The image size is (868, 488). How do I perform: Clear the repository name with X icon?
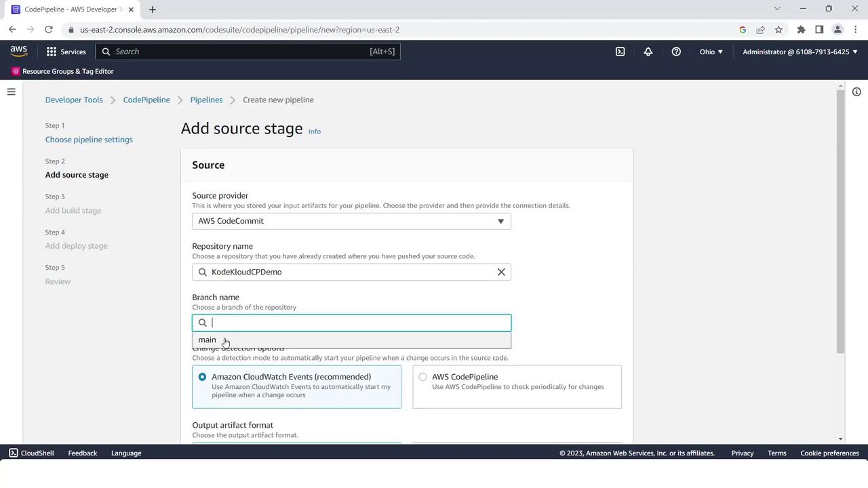click(501, 272)
